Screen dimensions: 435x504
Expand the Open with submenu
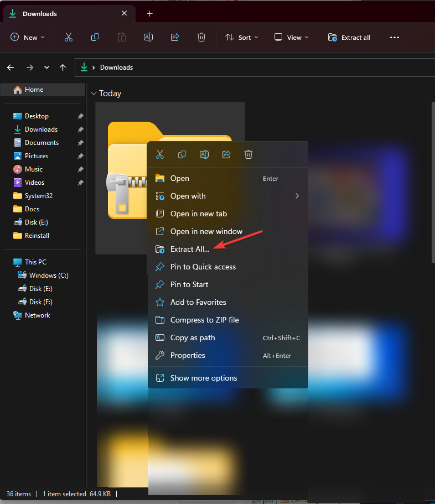tap(297, 196)
